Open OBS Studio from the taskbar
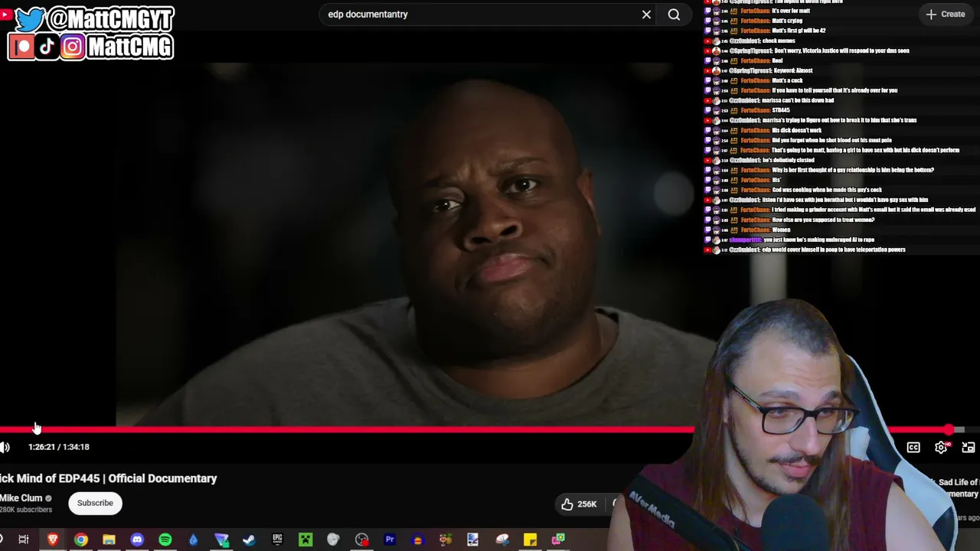 pos(361,540)
